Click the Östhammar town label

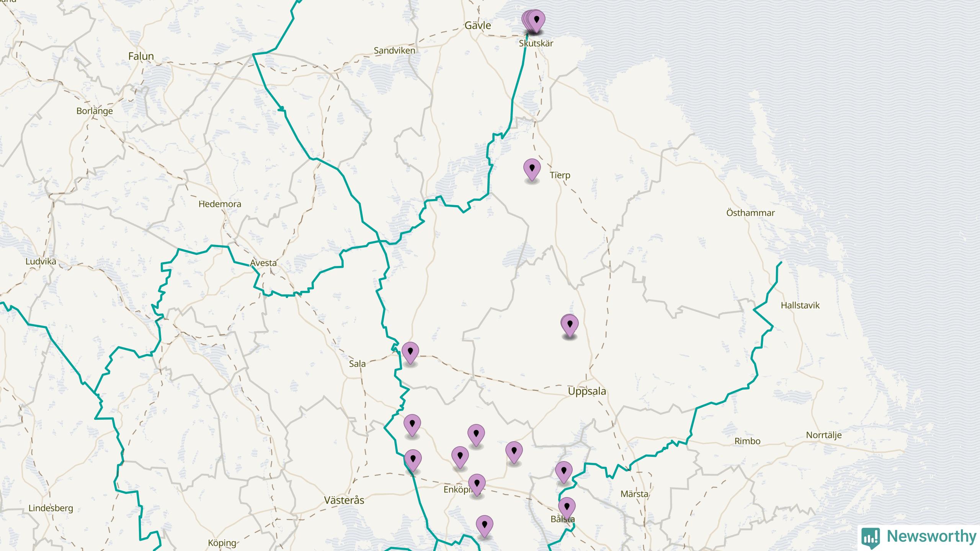(750, 213)
